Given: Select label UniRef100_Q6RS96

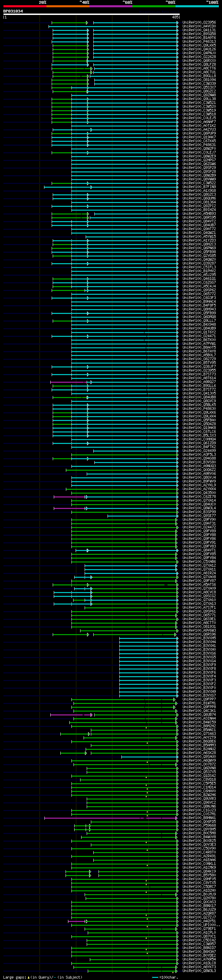Looking at the screenshot, I should pos(199,634).
